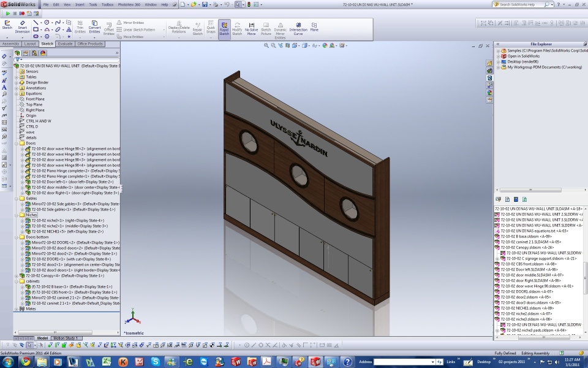Screen dimensions: 588x368
Task: Switch to the ConfigurationManager tab icon
Action: coord(34,53)
